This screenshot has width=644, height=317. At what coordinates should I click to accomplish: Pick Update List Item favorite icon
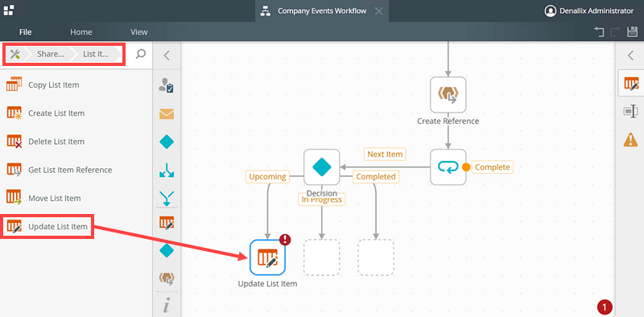pos(167,223)
